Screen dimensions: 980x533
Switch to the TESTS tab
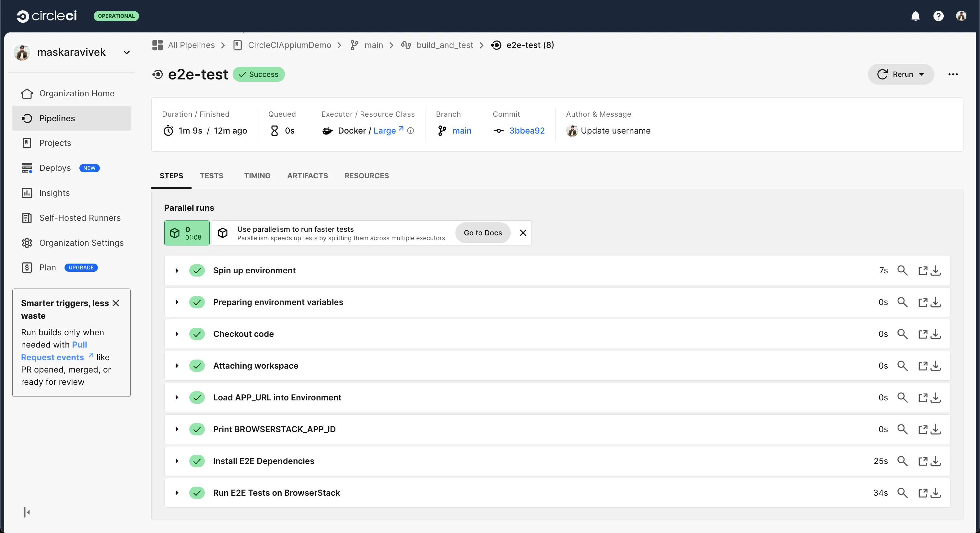[212, 176]
